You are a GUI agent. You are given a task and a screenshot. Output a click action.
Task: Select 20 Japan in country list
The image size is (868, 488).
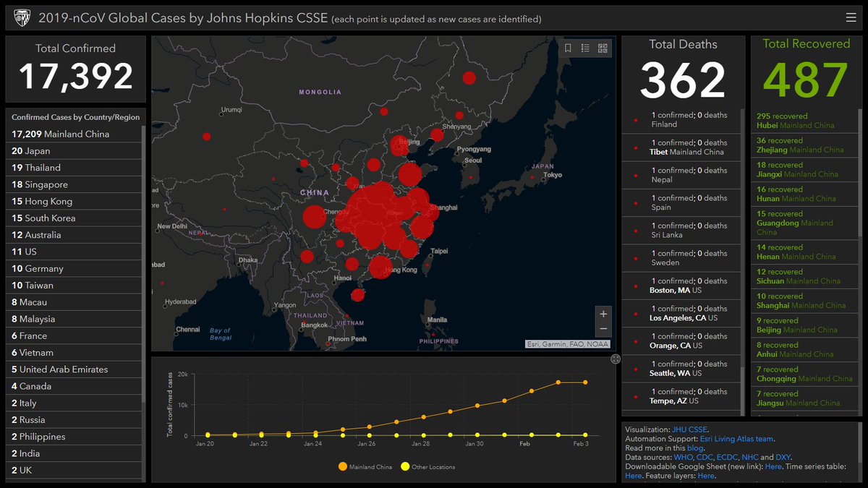point(75,151)
